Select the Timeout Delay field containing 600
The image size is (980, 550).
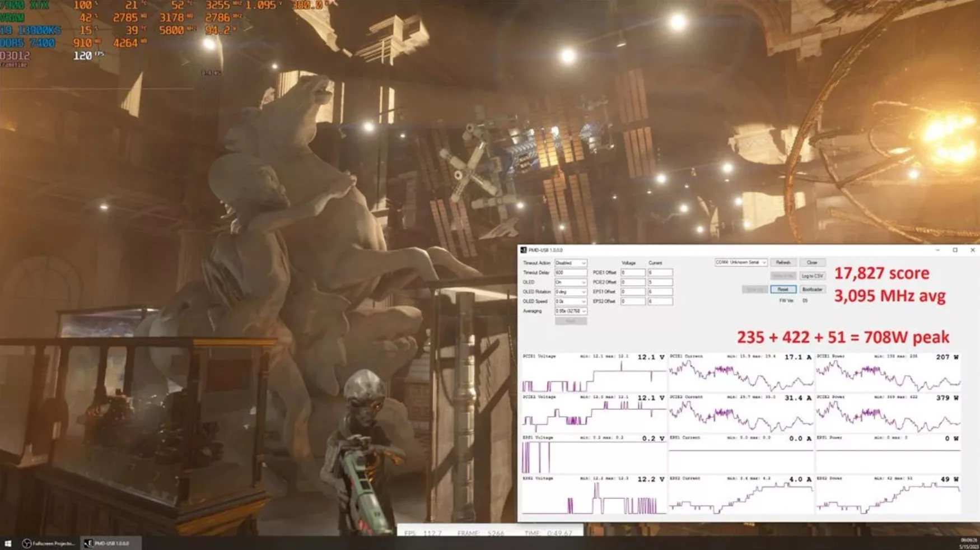[x=571, y=273]
